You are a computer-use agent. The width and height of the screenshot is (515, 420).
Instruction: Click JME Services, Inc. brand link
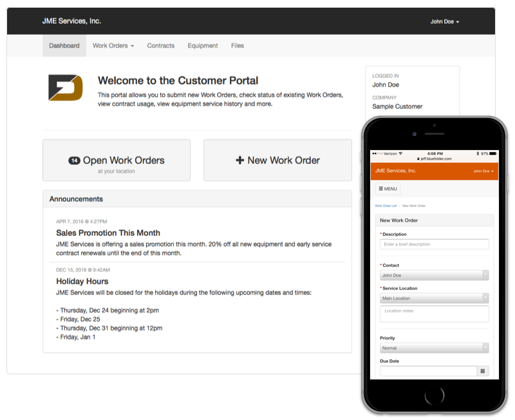(71, 21)
